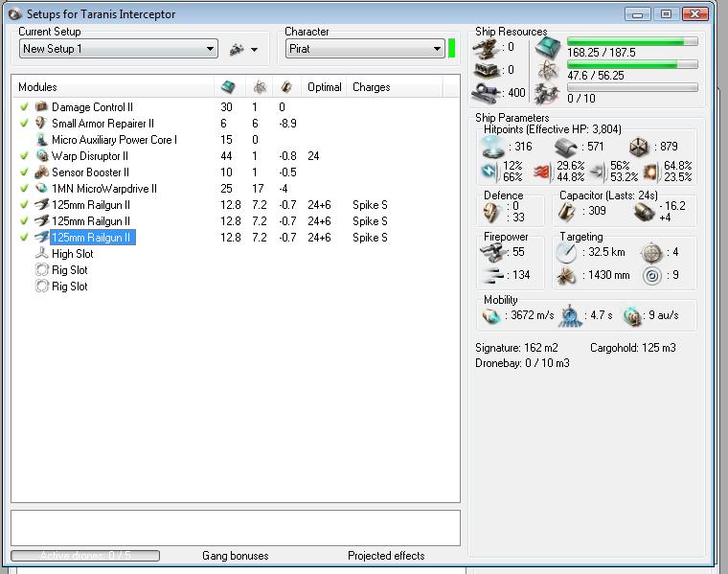Click the empty High Slot icon
The image size is (728, 574).
pos(41,254)
